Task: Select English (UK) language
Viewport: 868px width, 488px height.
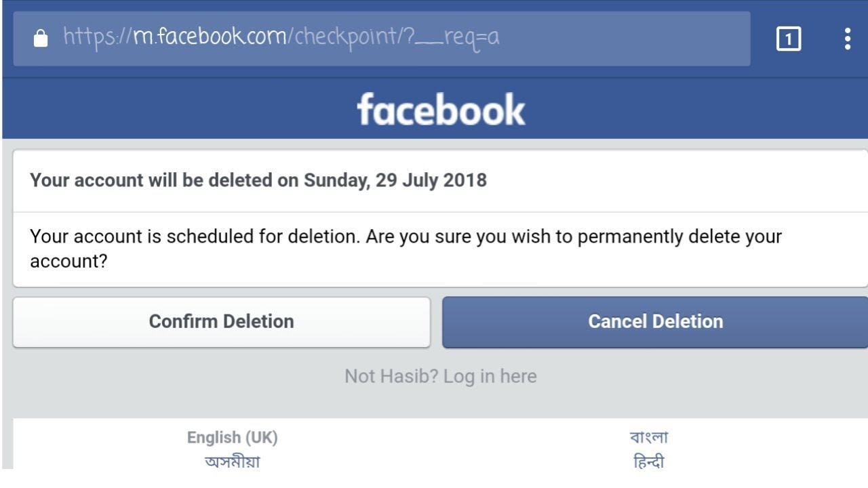Action: (232, 438)
